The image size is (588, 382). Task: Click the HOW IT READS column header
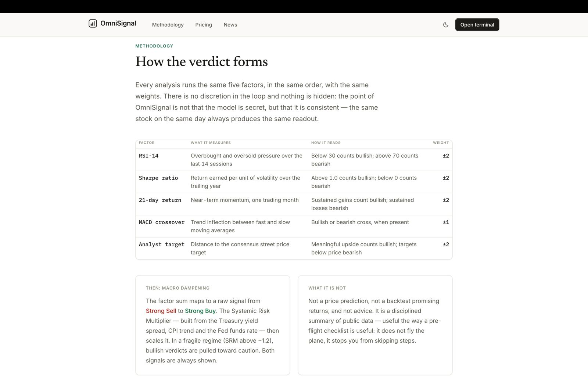tap(326, 143)
